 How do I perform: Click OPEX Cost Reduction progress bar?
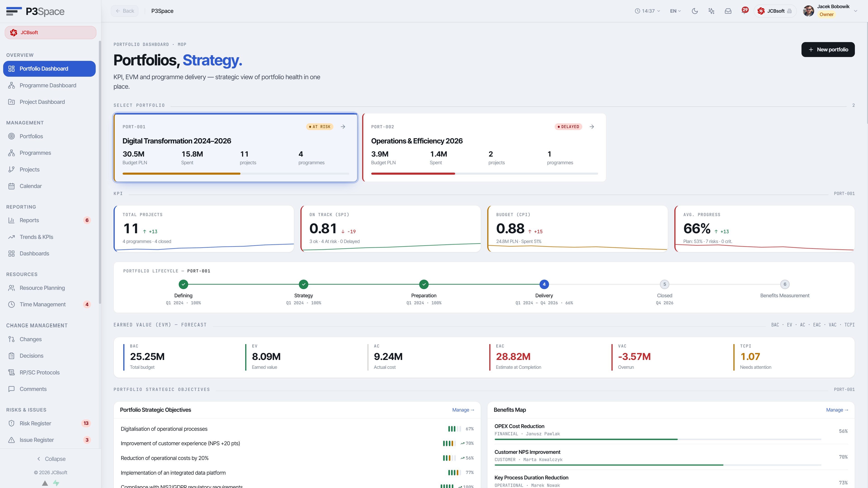pyautogui.click(x=658, y=439)
